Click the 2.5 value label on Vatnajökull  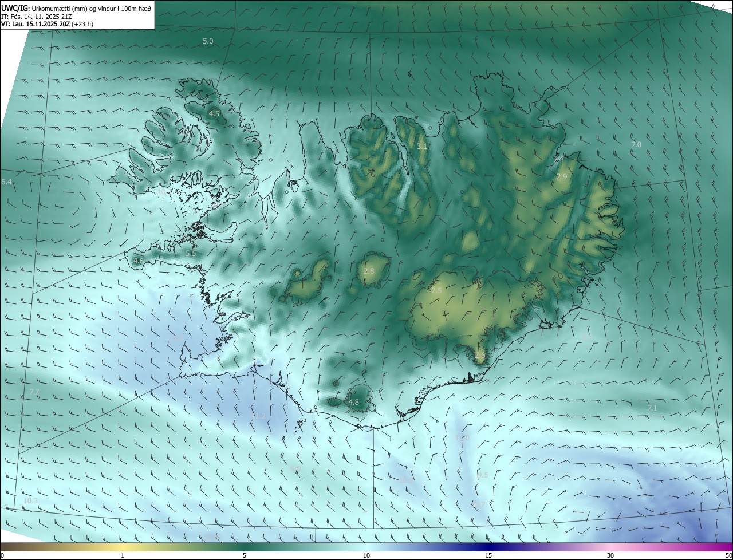pos(436,291)
